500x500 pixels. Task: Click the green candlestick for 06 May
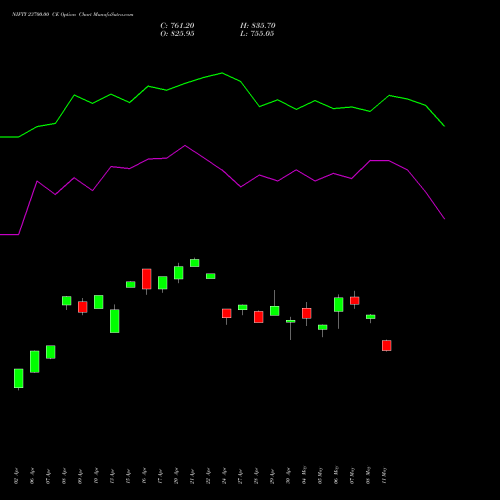point(339,305)
